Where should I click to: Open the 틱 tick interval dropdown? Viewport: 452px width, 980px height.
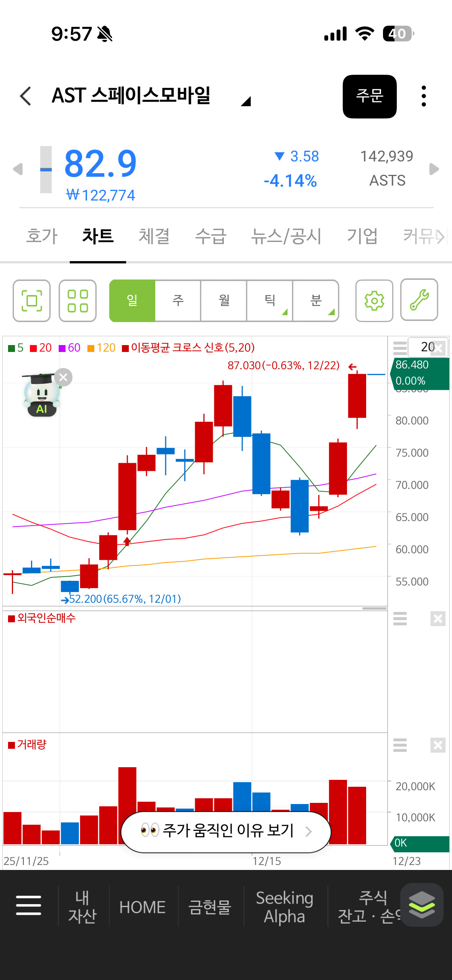[x=270, y=301]
